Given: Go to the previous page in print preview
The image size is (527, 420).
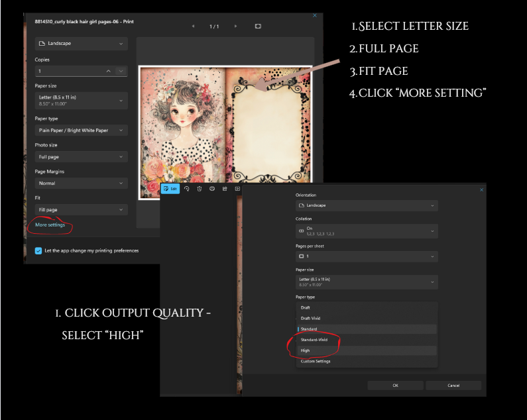Looking at the screenshot, I should point(193,26).
